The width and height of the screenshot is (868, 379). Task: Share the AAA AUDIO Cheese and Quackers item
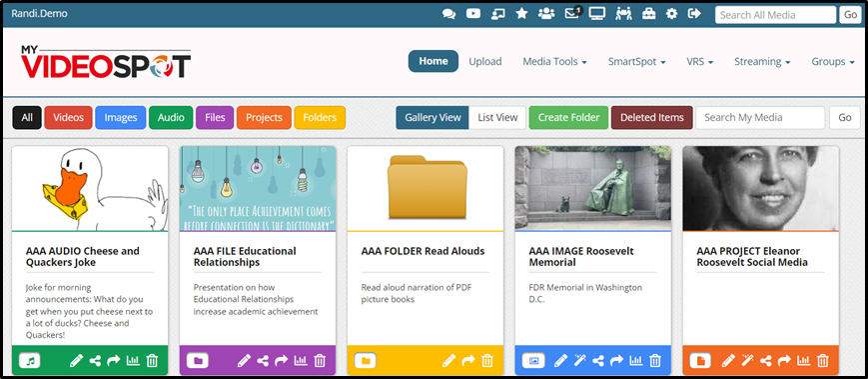[95, 361]
